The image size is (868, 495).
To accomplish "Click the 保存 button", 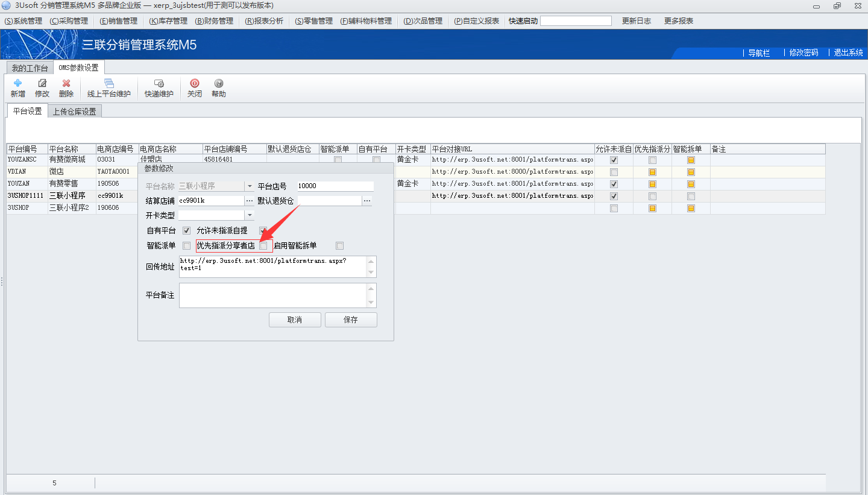I will (351, 320).
